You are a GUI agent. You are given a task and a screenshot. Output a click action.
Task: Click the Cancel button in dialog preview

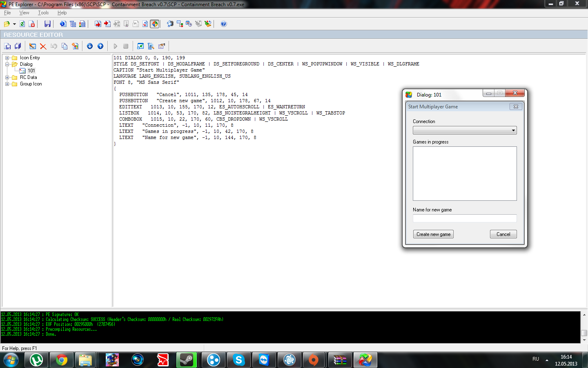click(x=503, y=234)
